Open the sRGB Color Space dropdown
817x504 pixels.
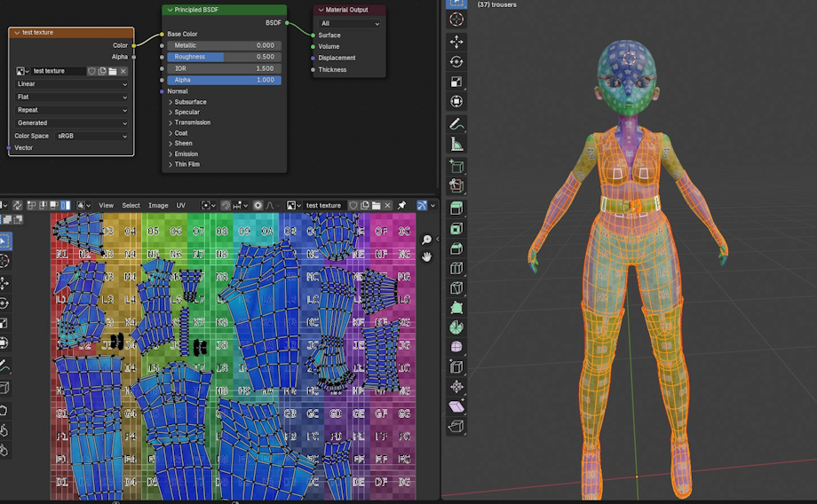point(91,136)
